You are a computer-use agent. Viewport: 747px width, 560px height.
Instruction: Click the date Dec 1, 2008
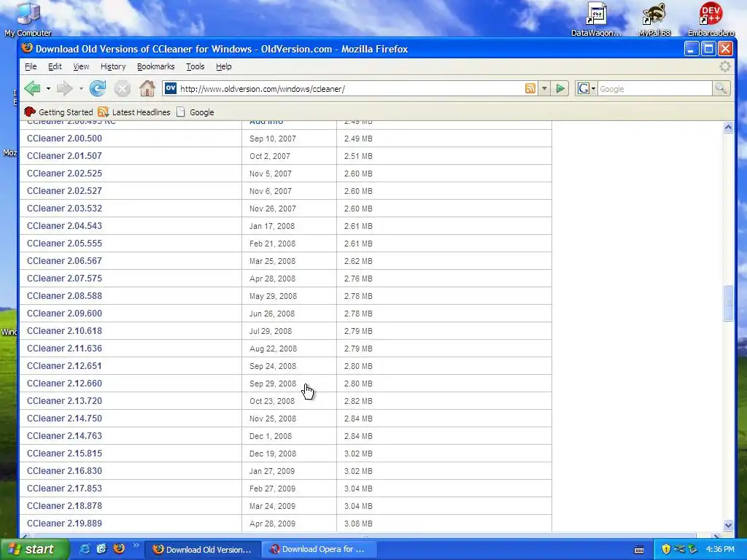click(x=271, y=436)
